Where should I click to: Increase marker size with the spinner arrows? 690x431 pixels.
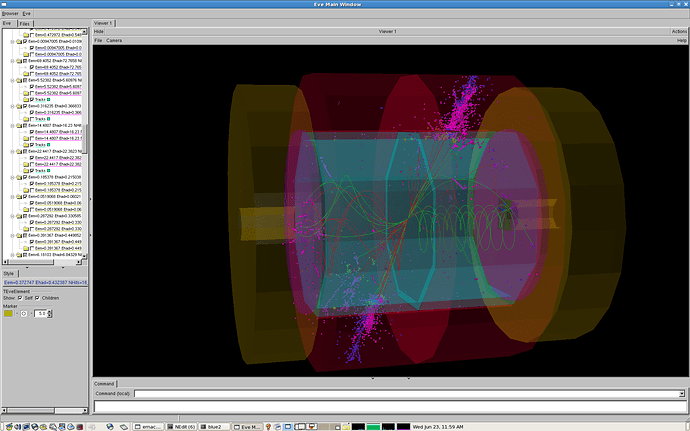pyautogui.click(x=50, y=312)
